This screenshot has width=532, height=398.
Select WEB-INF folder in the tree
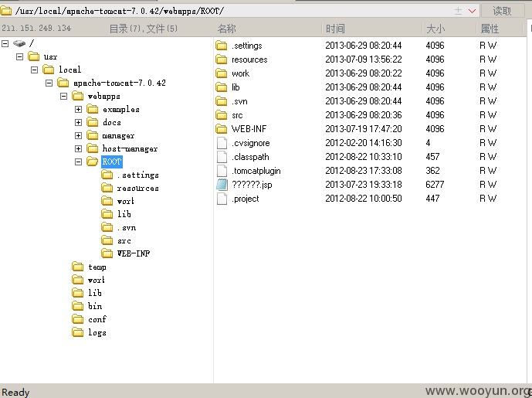click(134, 253)
